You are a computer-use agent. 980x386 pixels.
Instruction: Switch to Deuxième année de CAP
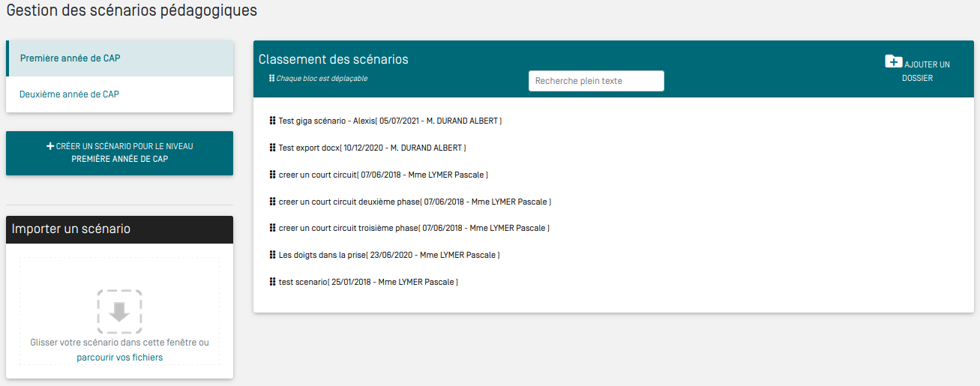69,94
